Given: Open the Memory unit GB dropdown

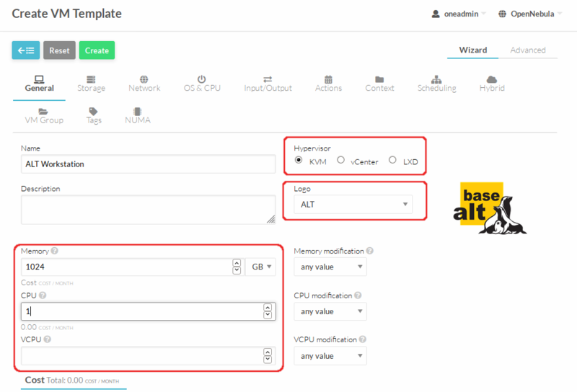Looking at the screenshot, I should coord(261,267).
